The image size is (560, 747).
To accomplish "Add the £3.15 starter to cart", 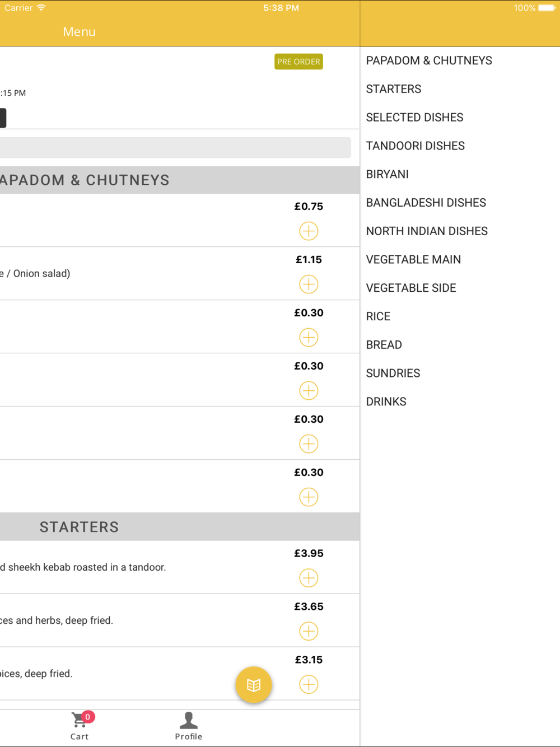I will tap(309, 684).
